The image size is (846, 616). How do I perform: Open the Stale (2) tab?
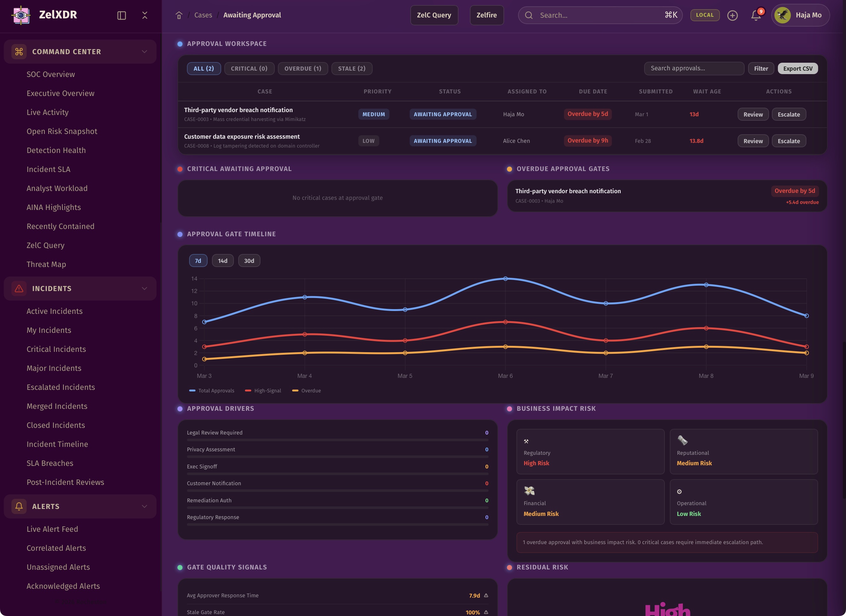point(351,69)
